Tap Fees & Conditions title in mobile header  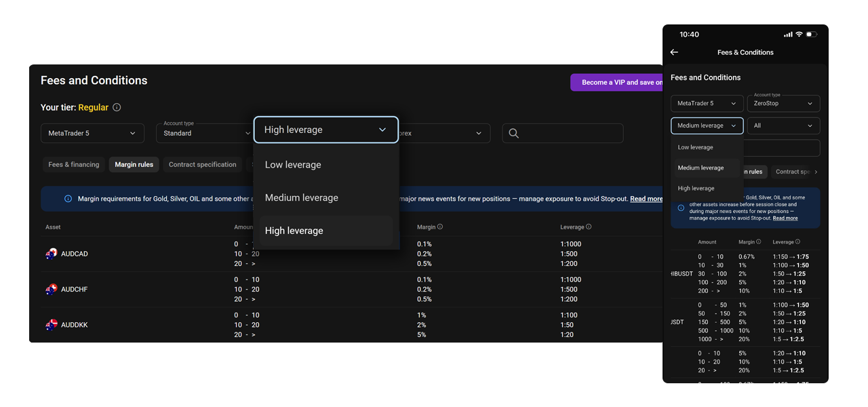[x=745, y=52]
